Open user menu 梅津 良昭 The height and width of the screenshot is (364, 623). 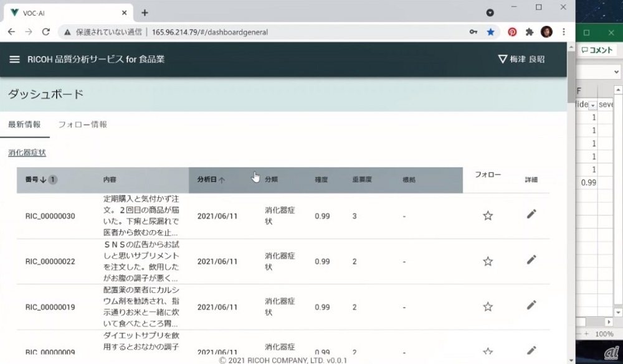point(521,60)
